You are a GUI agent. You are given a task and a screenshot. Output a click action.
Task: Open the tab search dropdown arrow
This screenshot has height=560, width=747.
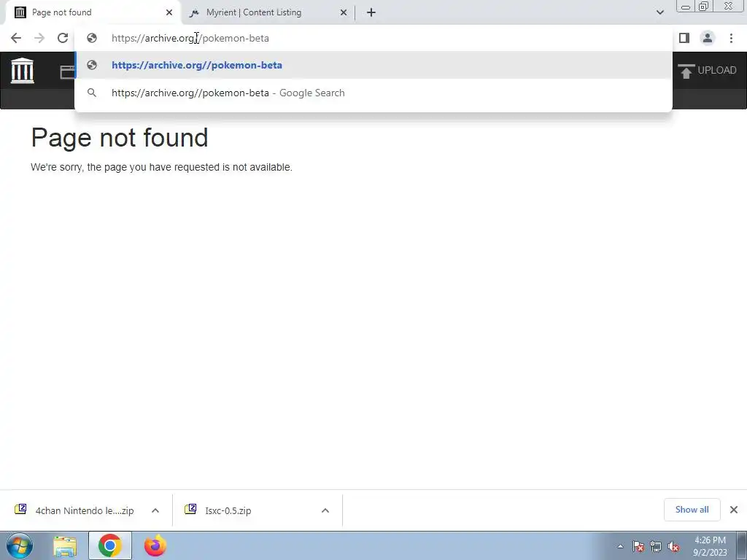[659, 12]
